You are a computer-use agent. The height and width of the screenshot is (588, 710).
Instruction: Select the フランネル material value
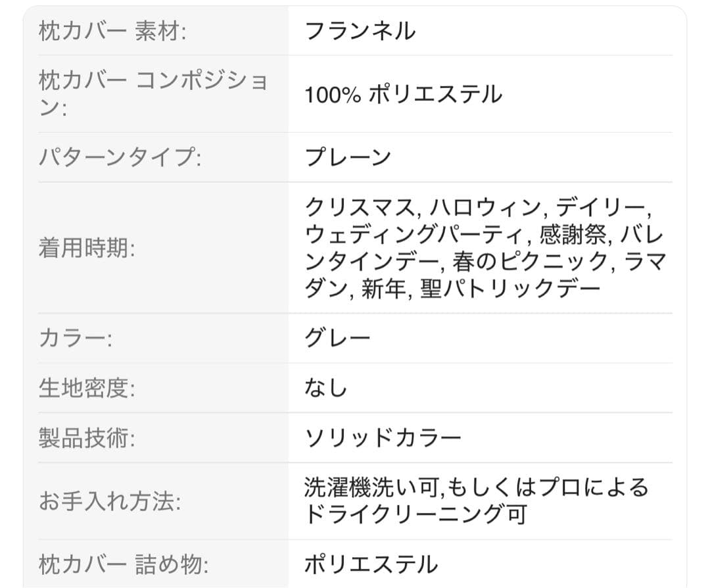[x=360, y=32]
